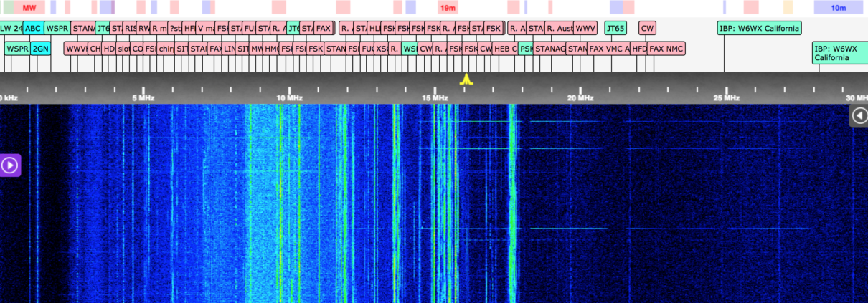Click the LW 24 label

[11, 29]
